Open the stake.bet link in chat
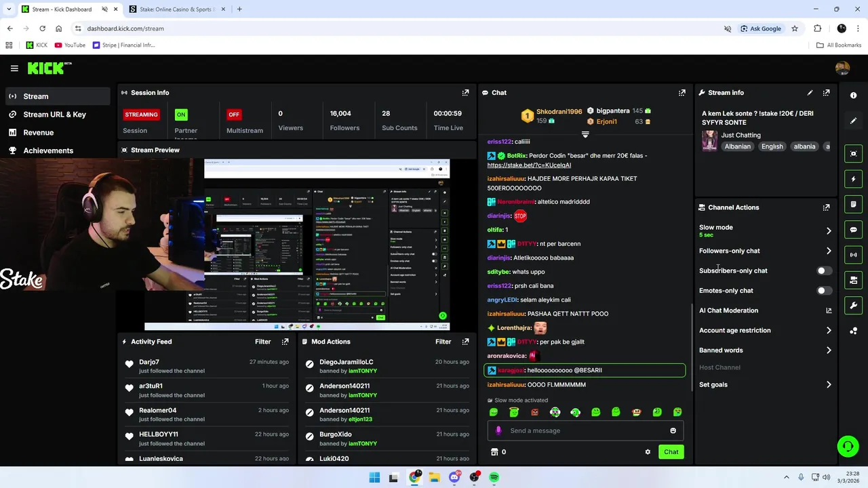 [529, 165]
